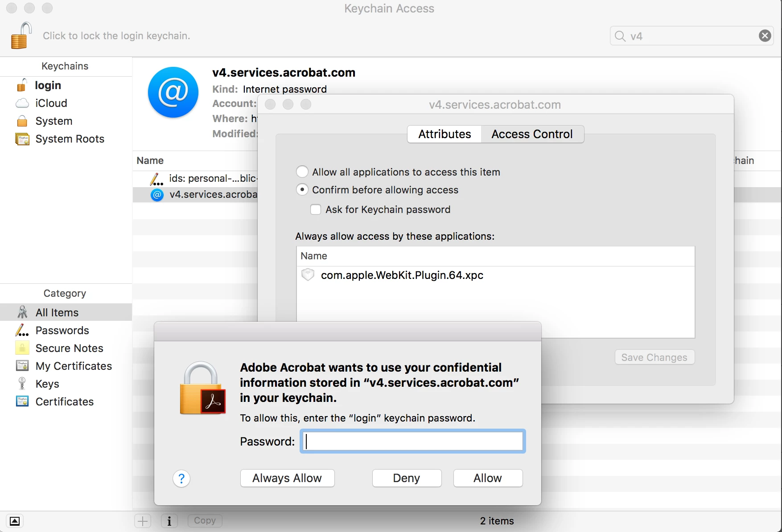Image resolution: width=782 pixels, height=532 pixels.
Task: Click the lock with Acrobat badge icon
Action: pyautogui.click(x=202, y=388)
